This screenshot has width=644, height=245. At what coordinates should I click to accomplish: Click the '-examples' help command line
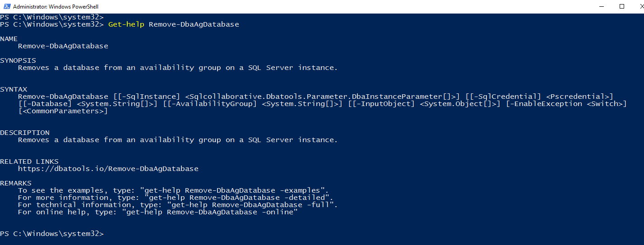(173, 190)
